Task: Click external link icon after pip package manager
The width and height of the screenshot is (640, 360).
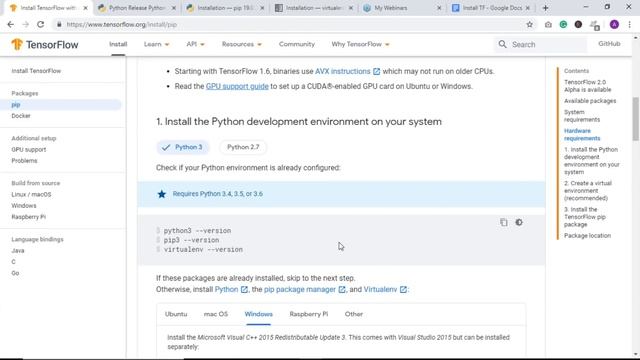Action: (x=342, y=289)
